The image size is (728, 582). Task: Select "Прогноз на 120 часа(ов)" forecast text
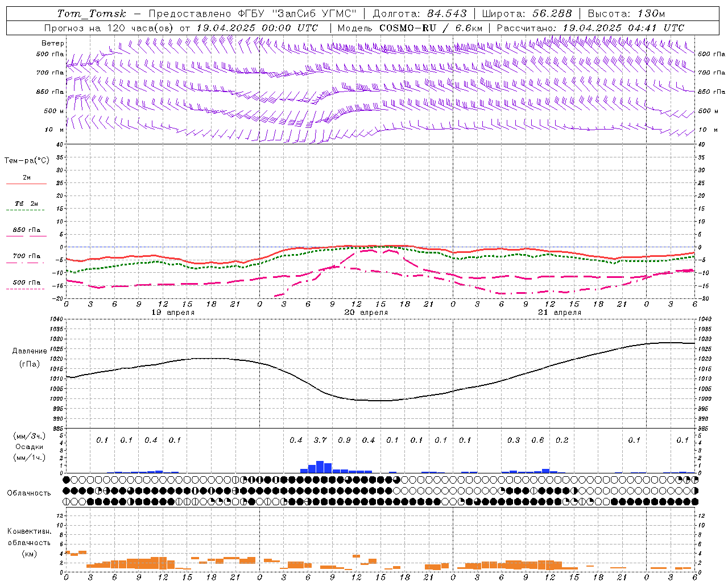pyautogui.click(x=110, y=28)
